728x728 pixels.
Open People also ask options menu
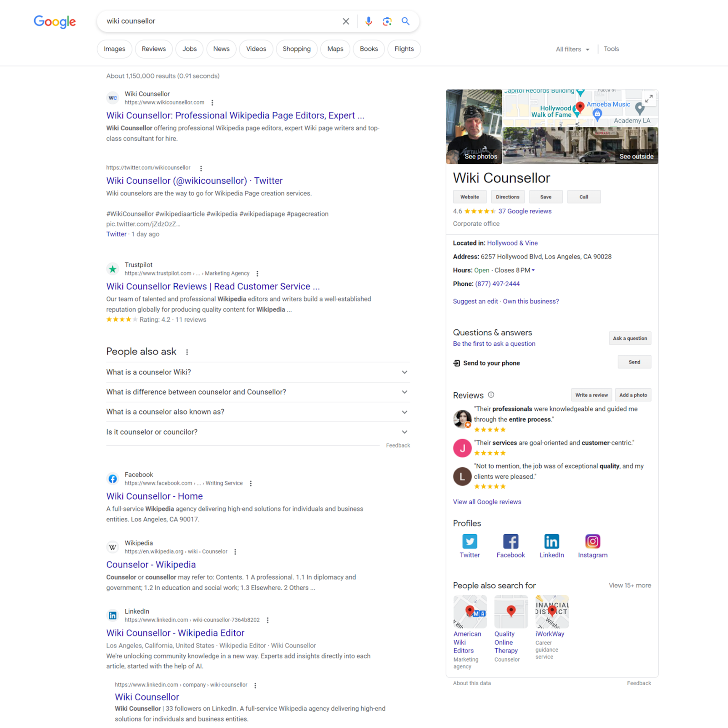[x=187, y=352]
